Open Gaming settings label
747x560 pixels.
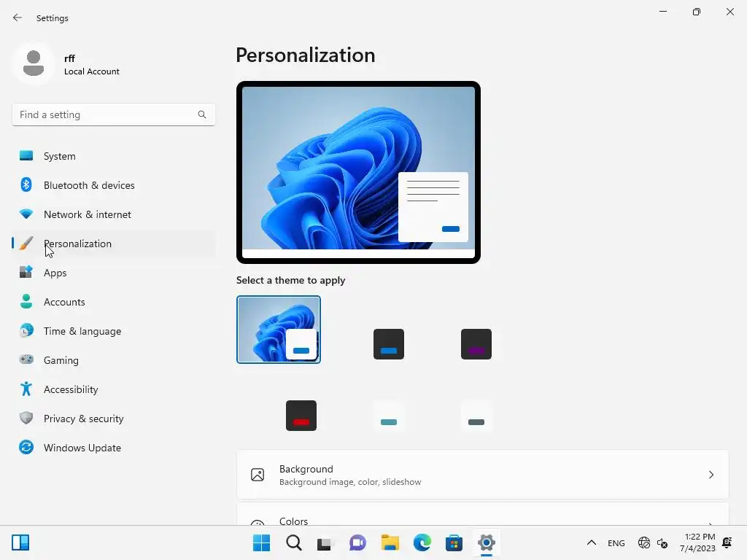(61, 360)
